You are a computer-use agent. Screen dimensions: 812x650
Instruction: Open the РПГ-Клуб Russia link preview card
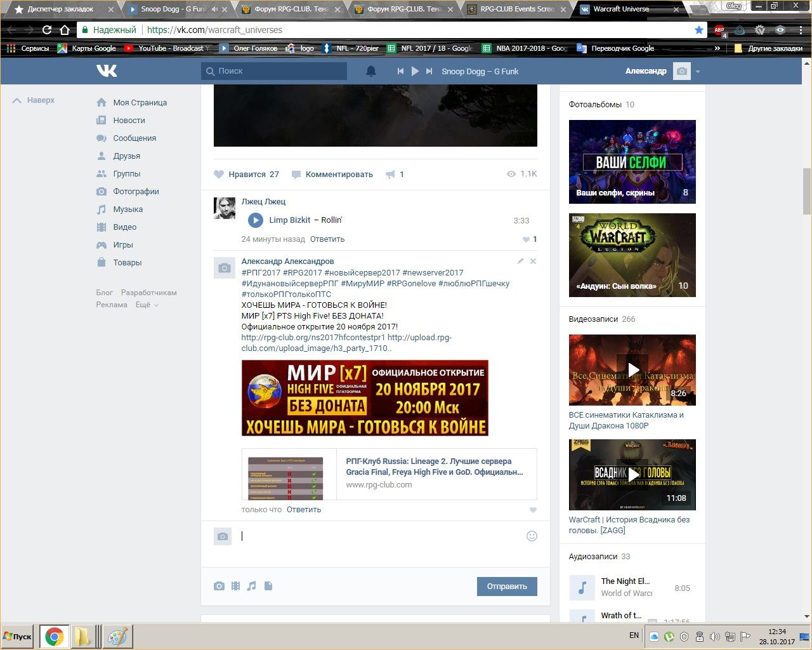pyautogui.click(x=390, y=474)
